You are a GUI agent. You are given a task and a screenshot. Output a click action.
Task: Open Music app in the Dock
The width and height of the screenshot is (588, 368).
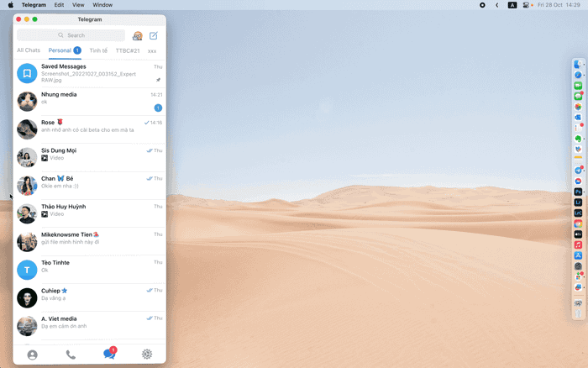tap(578, 245)
